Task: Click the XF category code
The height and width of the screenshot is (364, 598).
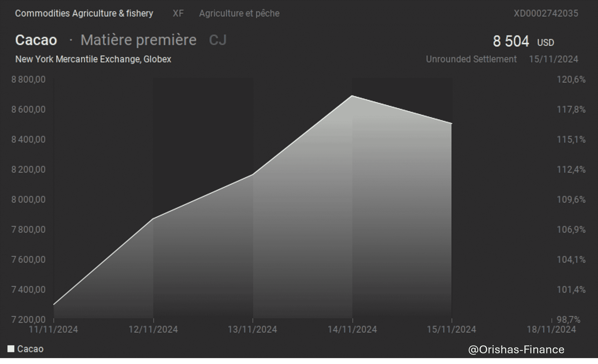Action: point(178,13)
